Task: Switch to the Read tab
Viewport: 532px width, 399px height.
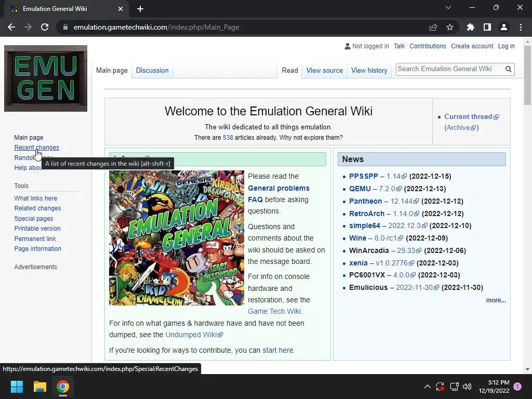Action: 290,71
